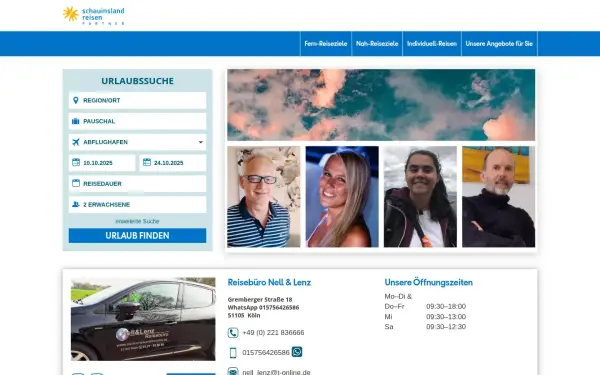Click the telephone icon for +49 number
600x375 pixels.
tap(233, 333)
